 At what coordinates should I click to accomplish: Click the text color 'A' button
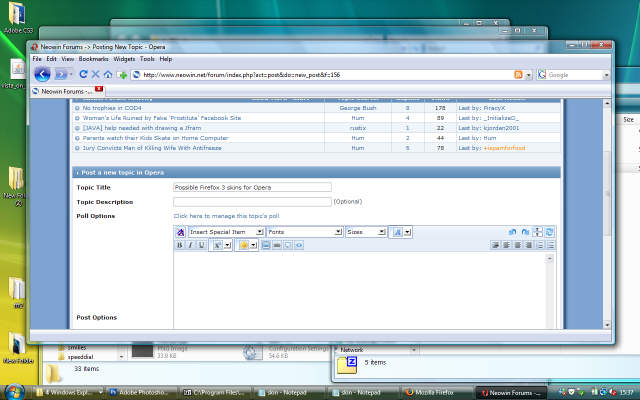(x=397, y=232)
